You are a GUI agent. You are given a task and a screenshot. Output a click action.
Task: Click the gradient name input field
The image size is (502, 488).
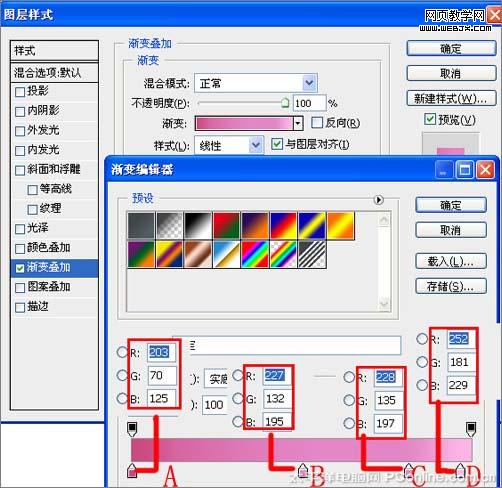(x=295, y=345)
